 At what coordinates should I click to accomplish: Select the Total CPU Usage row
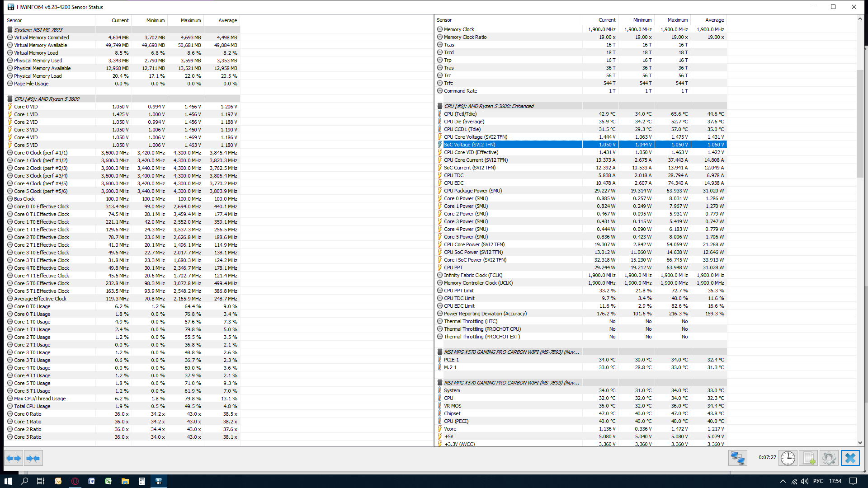pos(32,406)
